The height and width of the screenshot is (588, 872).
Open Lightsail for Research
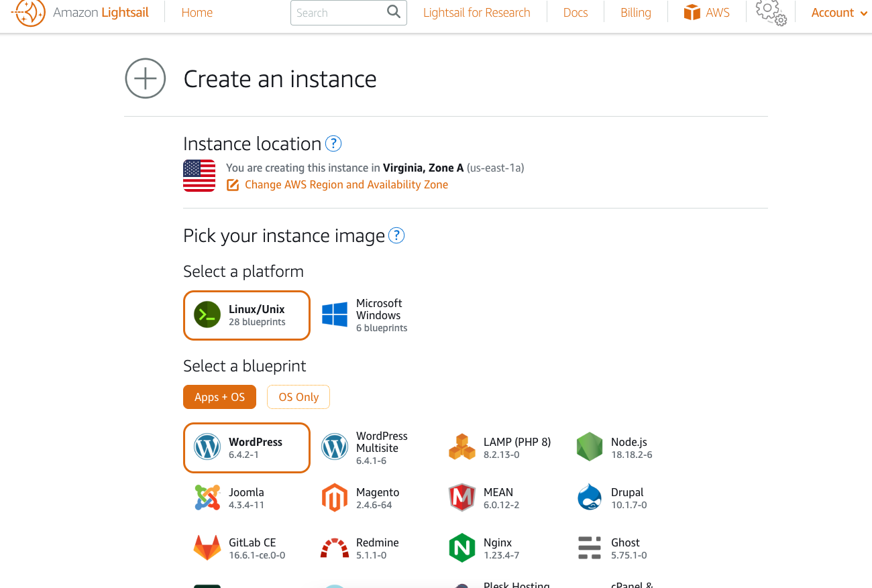coord(476,13)
